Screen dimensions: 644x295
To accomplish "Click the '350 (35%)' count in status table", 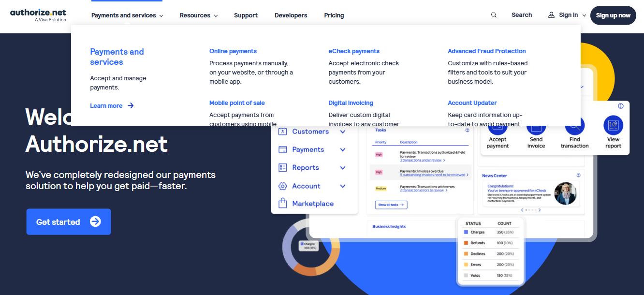I will pos(505,233).
